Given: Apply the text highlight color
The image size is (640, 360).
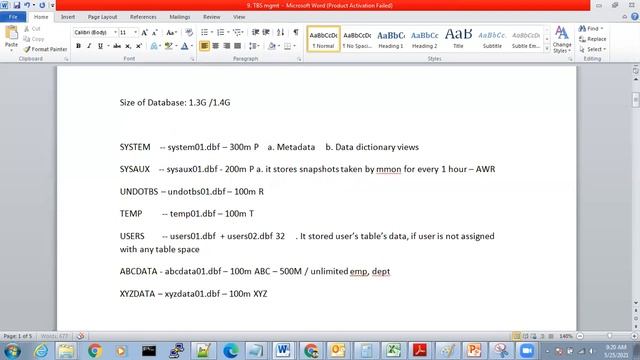Looking at the screenshot, I should (168, 46).
